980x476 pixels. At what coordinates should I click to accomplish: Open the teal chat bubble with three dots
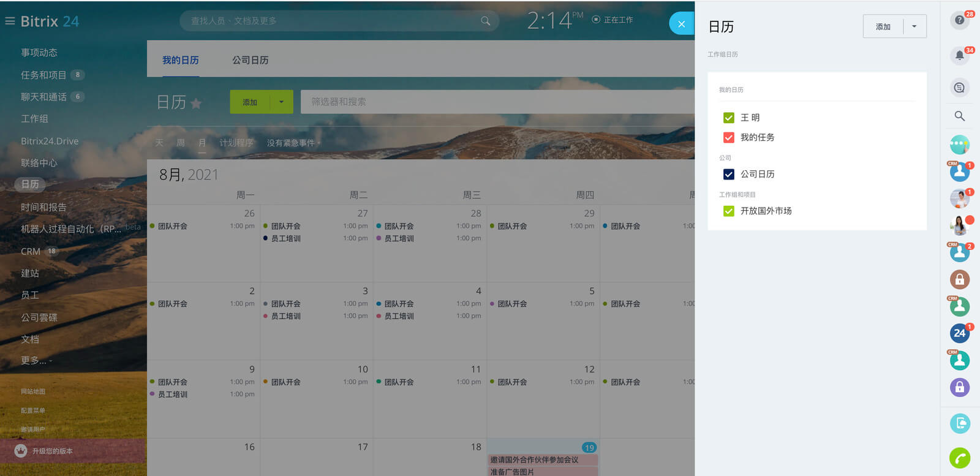point(960,145)
